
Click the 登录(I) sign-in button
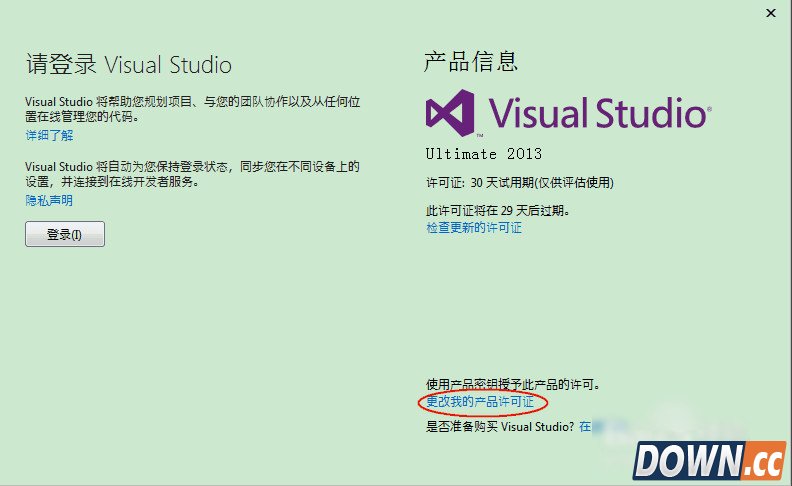(x=65, y=234)
